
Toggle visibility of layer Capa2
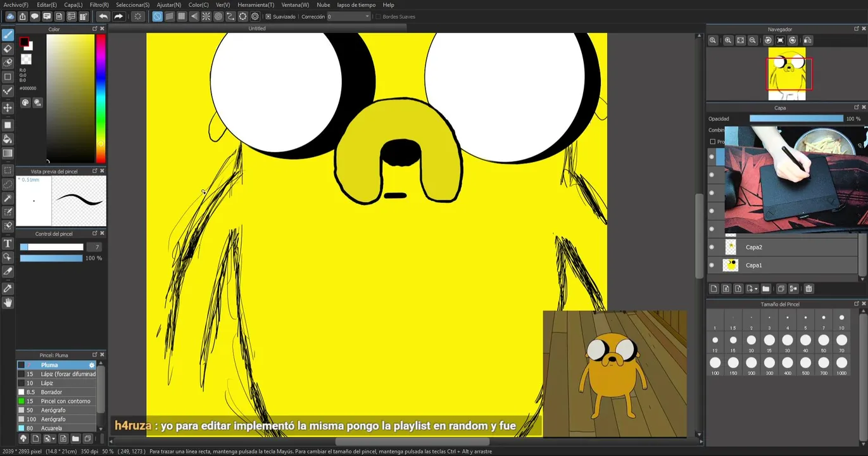712,247
